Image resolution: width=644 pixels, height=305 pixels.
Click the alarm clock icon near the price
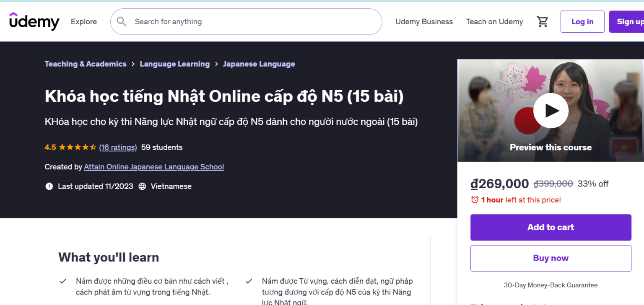pyautogui.click(x=475, y=199)
